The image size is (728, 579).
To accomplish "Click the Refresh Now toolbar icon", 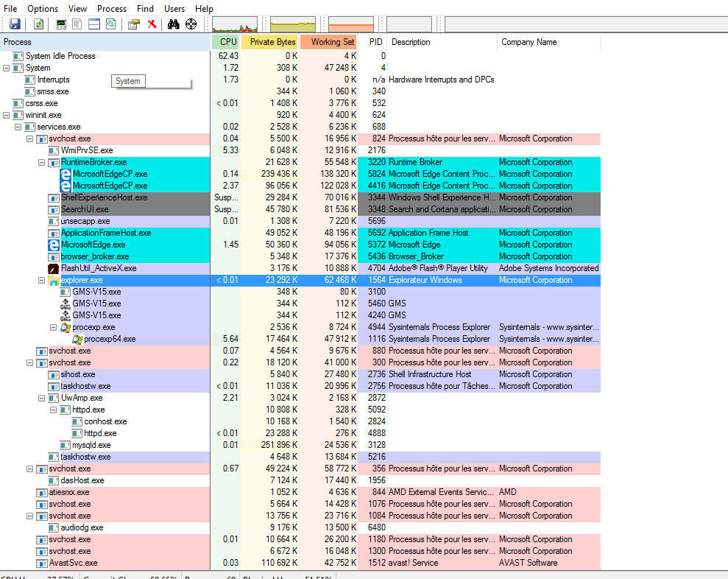I will 38,24.
